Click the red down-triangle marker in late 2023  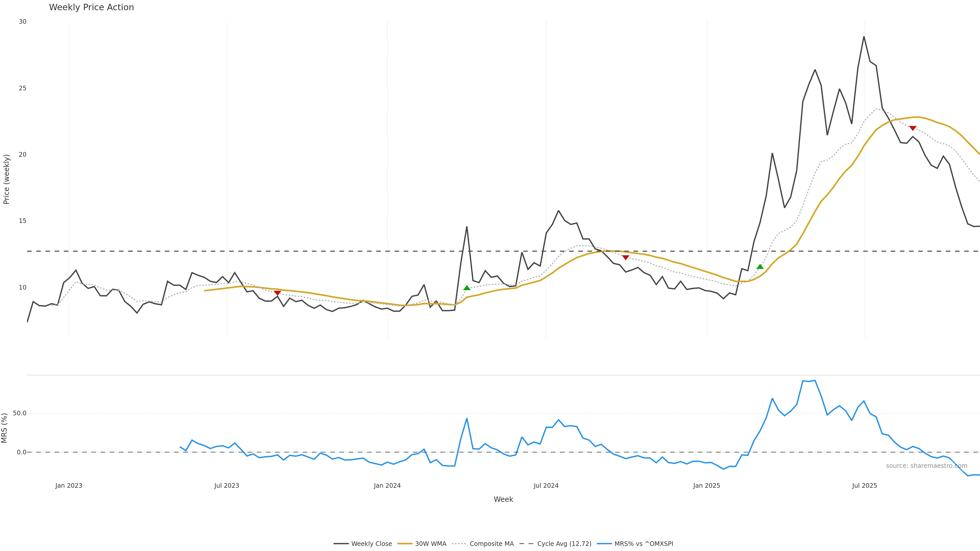click(277, 293)
